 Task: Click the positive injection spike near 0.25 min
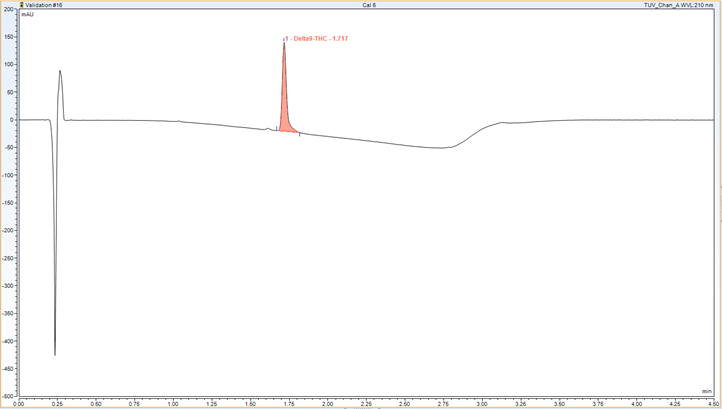[x=60, y=75]
